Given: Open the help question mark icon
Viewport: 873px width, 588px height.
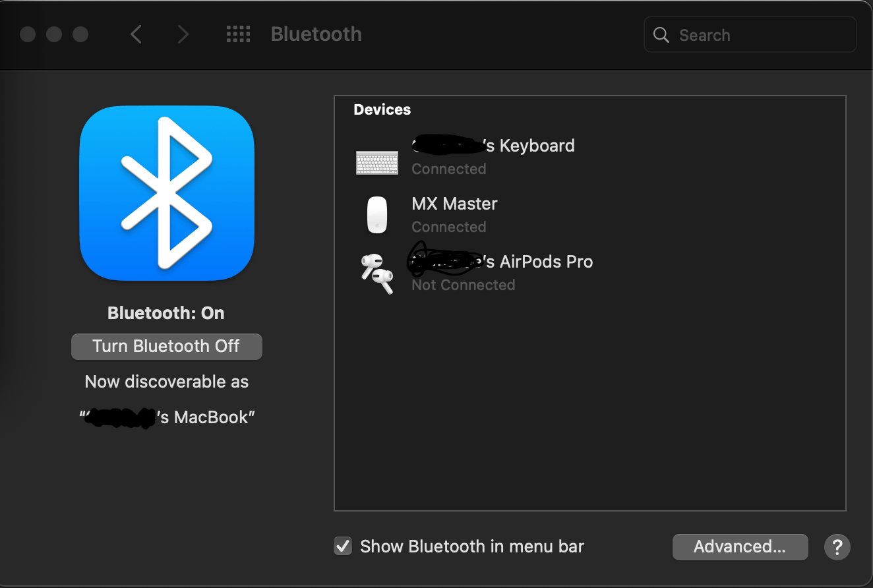Looking at the screenshot, I should tap(837, 546).
